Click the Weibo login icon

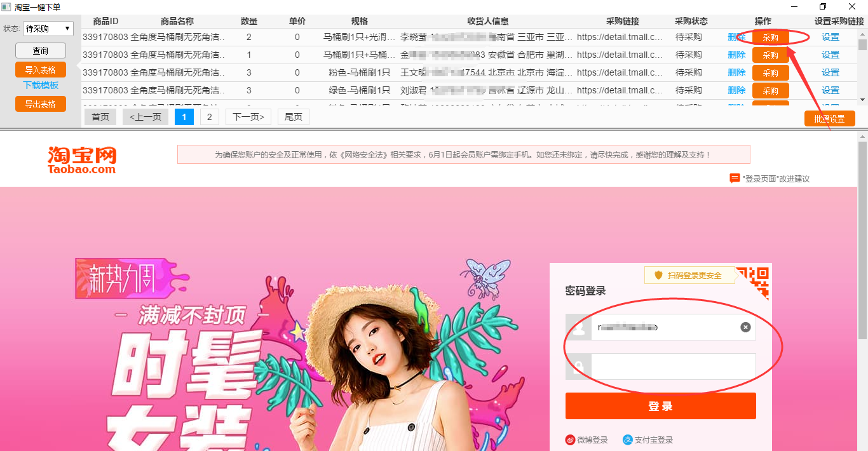[570, 440]
